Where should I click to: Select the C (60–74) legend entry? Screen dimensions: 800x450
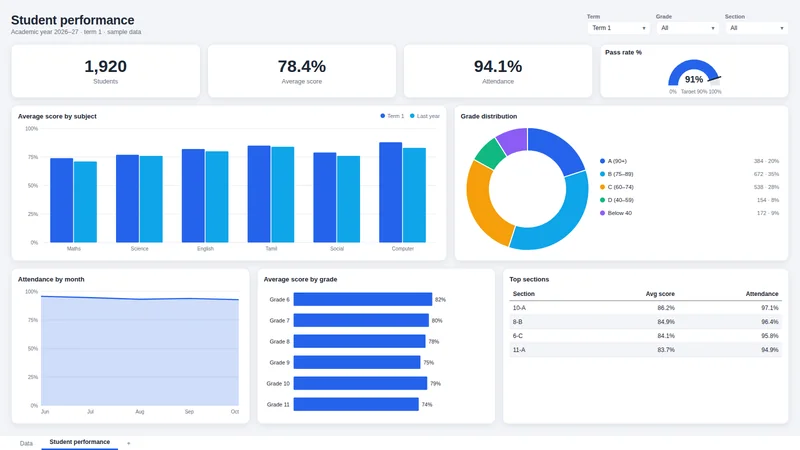click(617, 187)
